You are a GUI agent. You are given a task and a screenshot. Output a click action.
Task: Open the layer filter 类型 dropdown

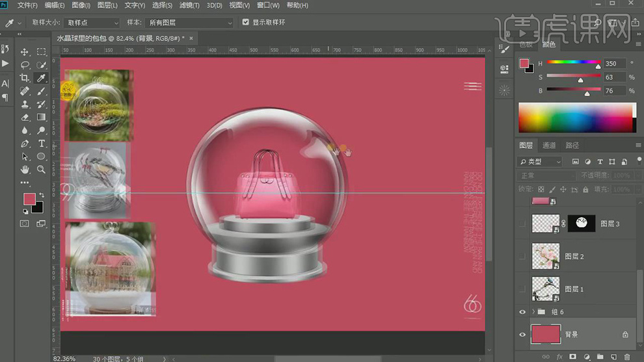click(539, 162)
